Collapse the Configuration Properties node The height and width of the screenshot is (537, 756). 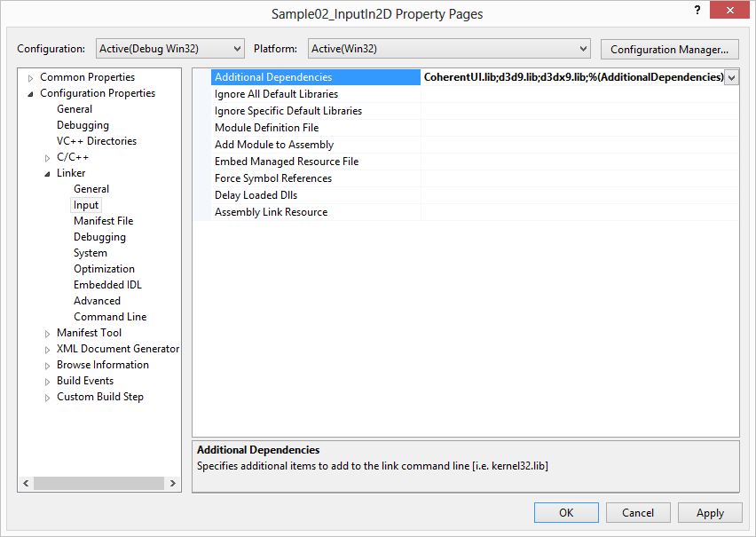click(x=30, y=92)
